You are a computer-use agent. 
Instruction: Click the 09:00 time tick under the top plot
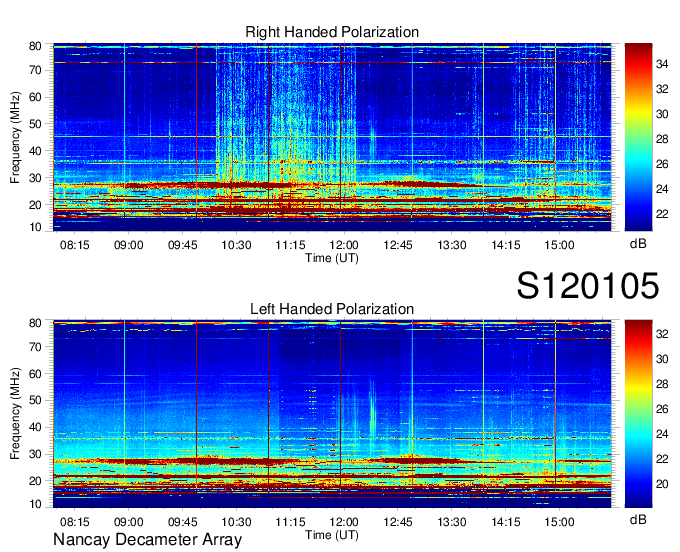128,245
